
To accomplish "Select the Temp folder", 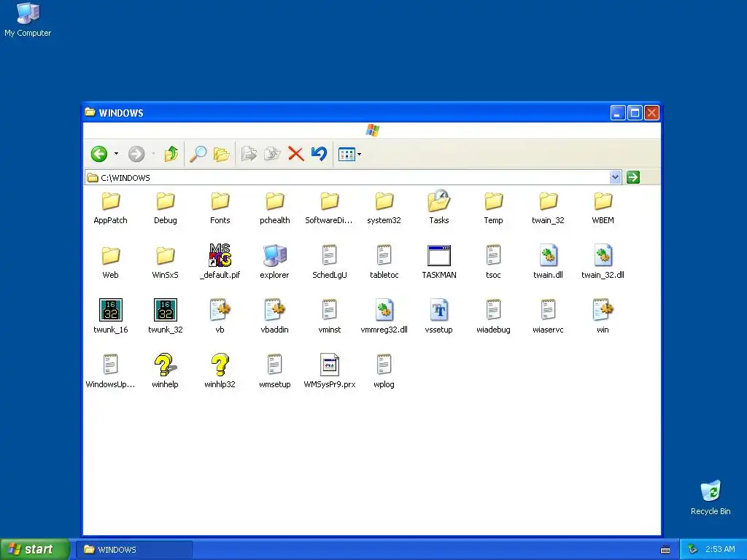I will coord(494,208).
